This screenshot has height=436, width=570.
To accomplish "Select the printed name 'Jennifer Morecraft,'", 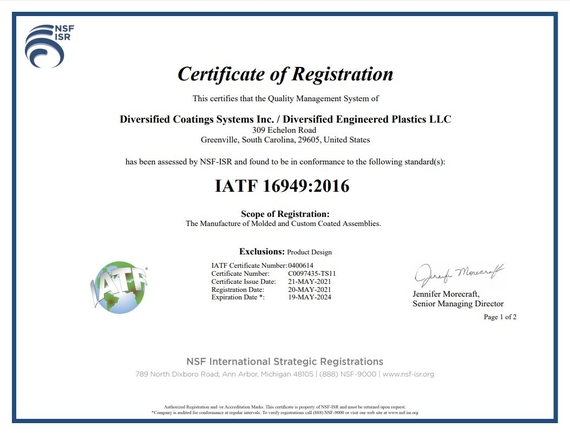I will pyautogui.click(x=446, y=294).
